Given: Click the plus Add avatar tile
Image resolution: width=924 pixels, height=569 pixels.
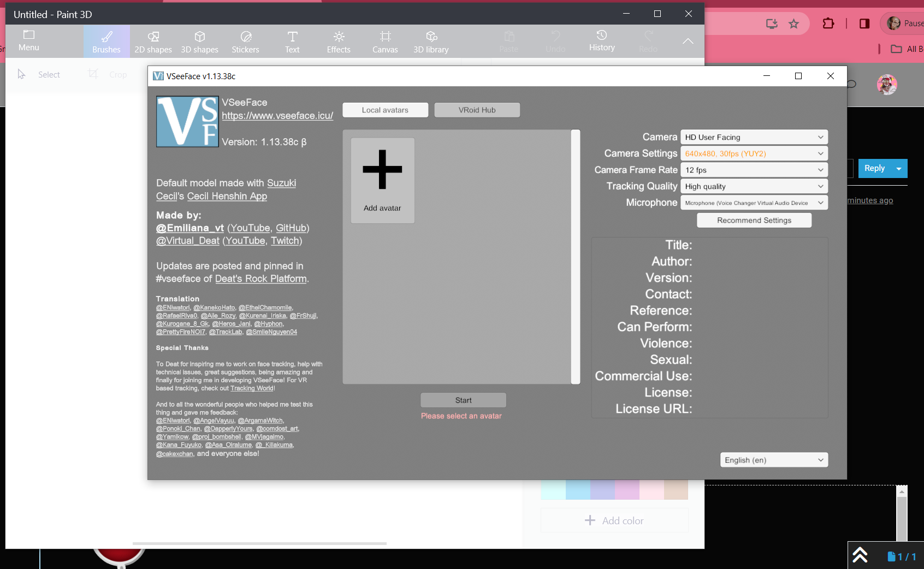Looking at the screenshot, I should (382, 180).
